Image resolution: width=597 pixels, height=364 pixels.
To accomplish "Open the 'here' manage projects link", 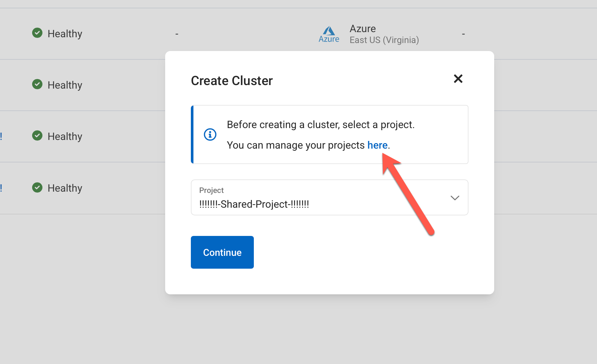I will (x=377, y=145).
